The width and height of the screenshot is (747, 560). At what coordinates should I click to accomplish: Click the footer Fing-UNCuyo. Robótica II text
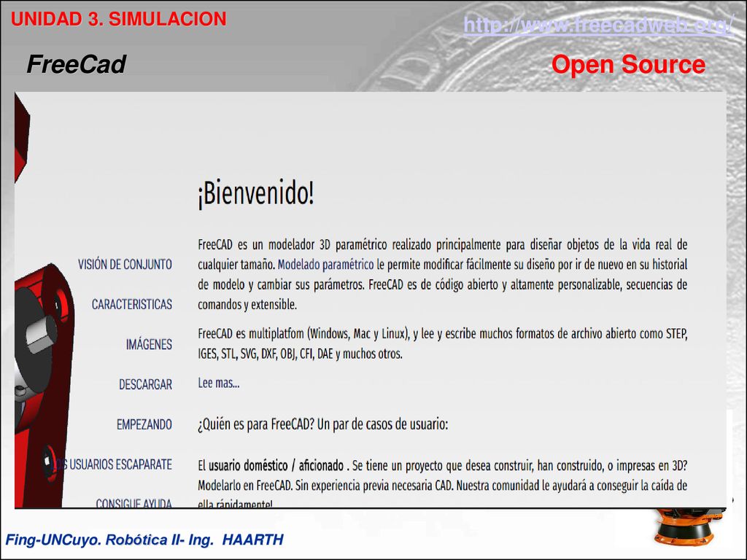[144, 540]
